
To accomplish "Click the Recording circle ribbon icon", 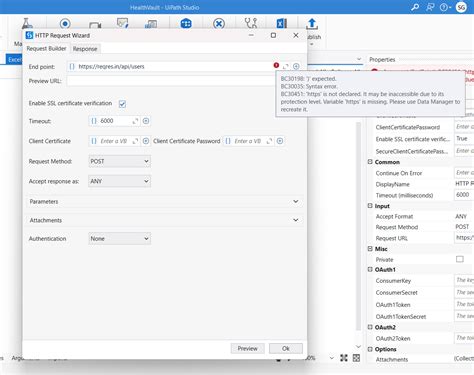I will 65,24.
